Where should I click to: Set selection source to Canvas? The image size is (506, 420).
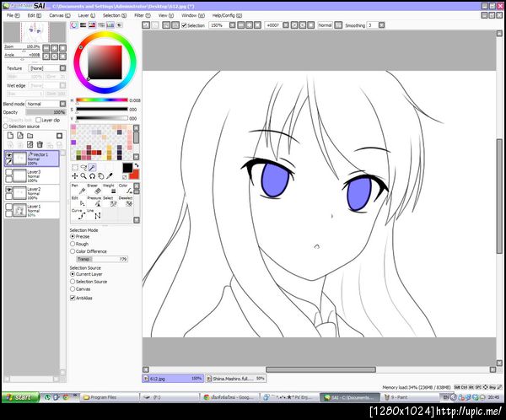(x=73, y=289)
